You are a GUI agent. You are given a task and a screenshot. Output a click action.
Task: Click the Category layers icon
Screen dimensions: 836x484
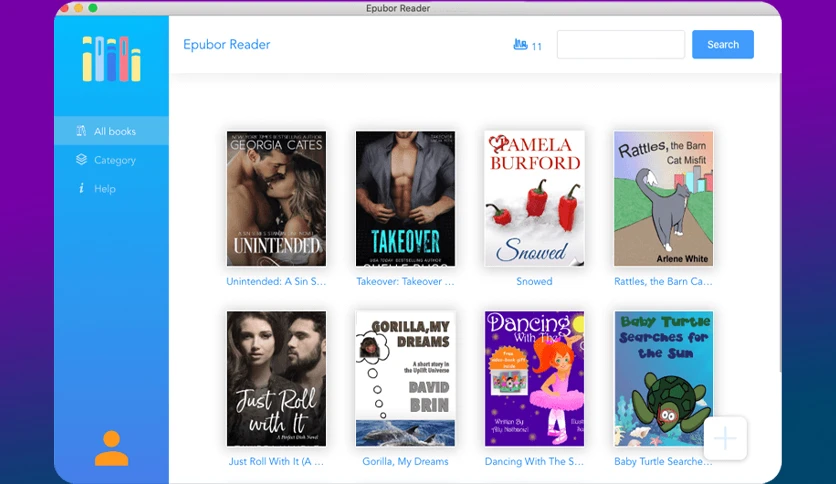pyautogui.click(x=81, y=159)
